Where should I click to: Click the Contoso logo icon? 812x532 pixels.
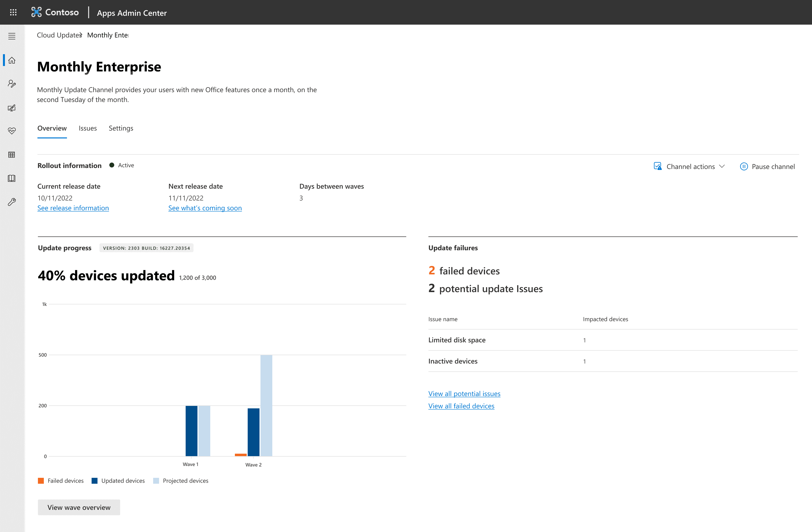point(36,12)
